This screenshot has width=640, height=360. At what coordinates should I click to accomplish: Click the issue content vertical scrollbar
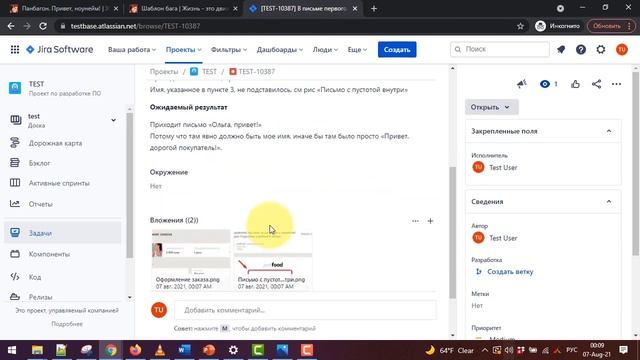452,233
